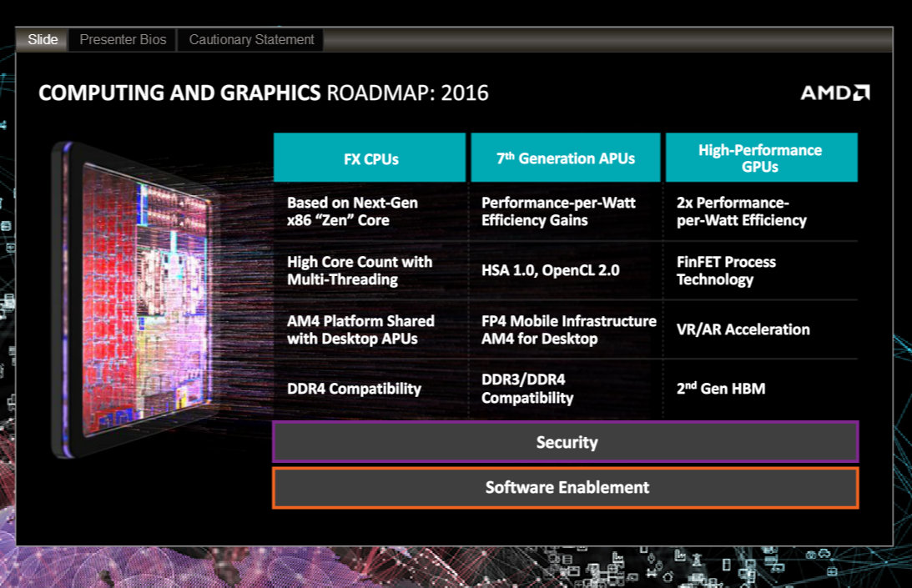Screen dimensions: 912x588
Task: Click 'DDR4 Compatibility' under FX CPUs
Action: pos(354,389)
